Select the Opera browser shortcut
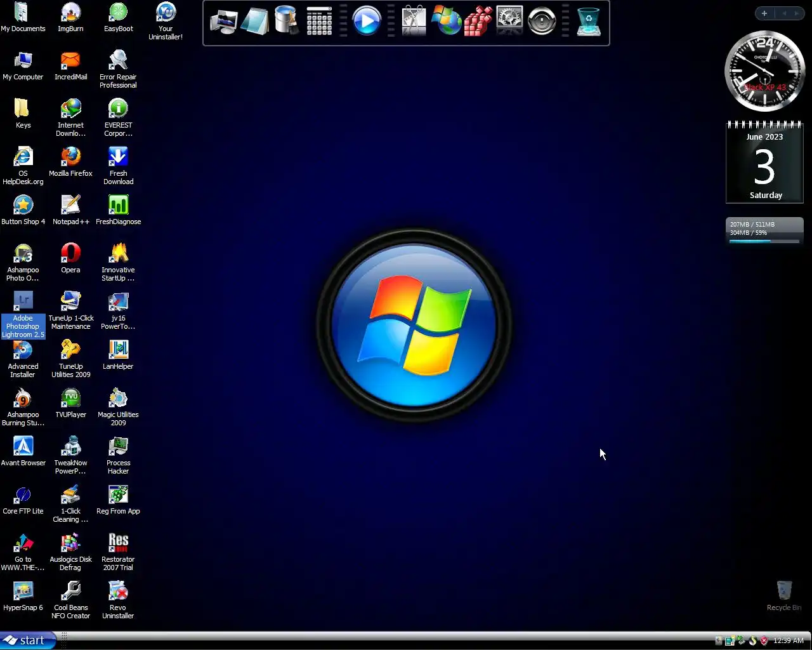The width and height of the screenshot is (812, 650). 70,259
